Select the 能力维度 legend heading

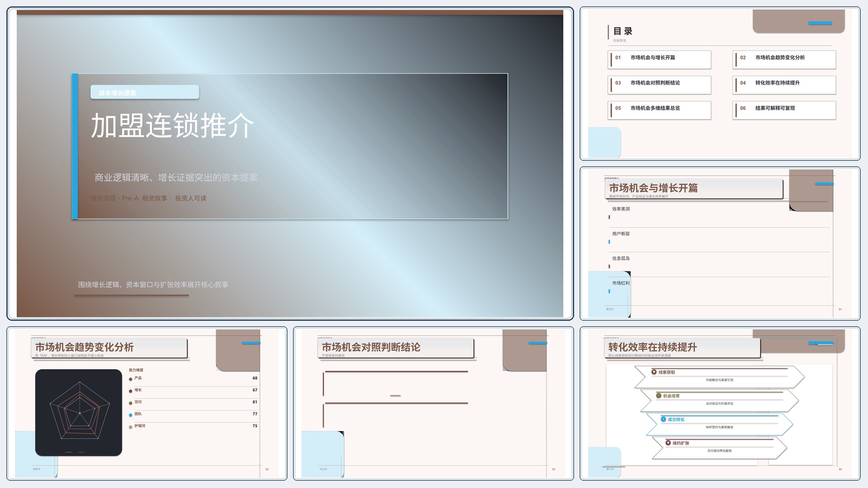136,370
